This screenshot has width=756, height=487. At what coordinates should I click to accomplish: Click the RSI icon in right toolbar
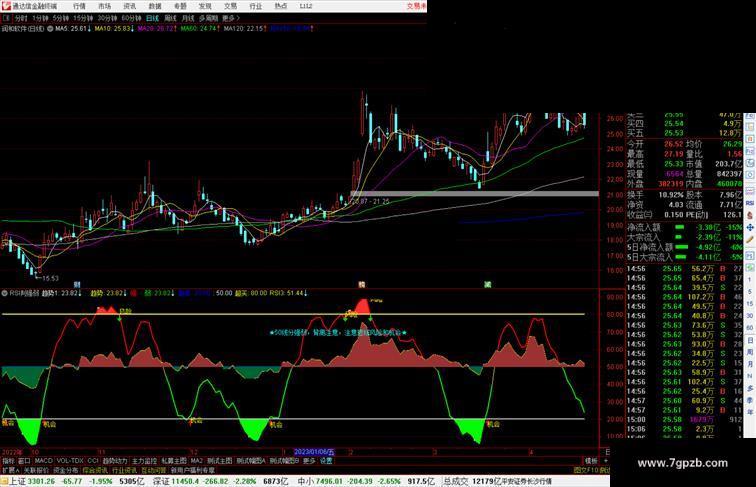(750, 203)
